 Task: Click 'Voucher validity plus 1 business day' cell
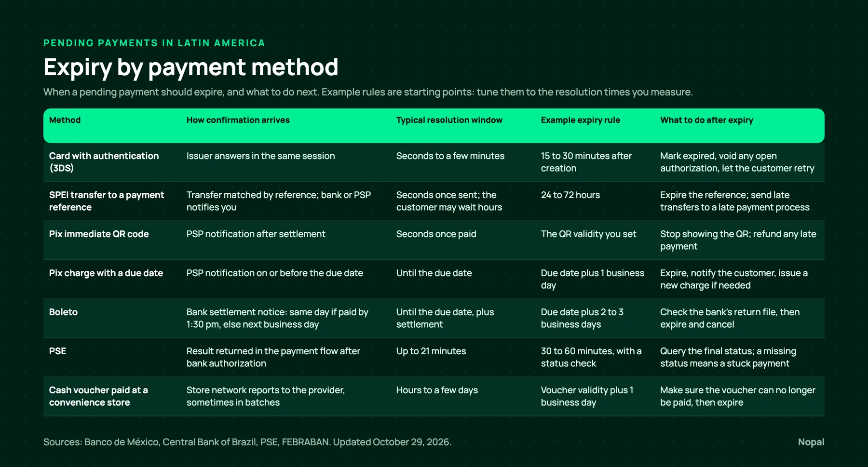click(587, 396)
